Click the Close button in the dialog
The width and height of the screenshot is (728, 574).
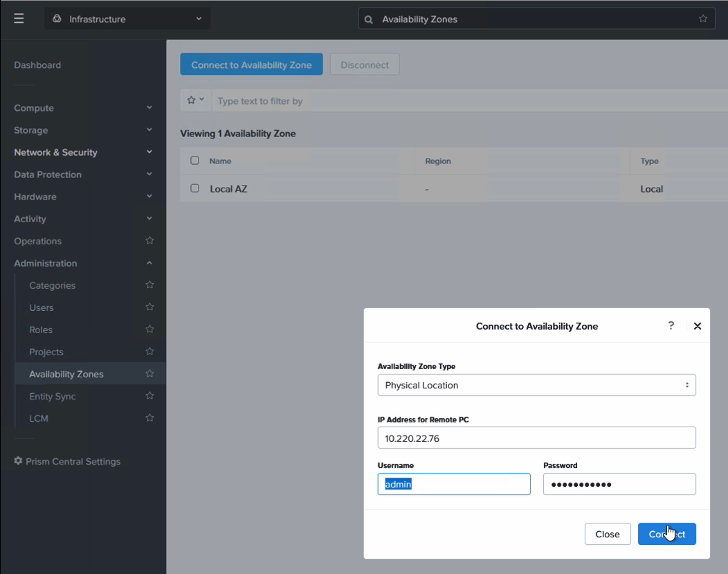coord(608,534)
